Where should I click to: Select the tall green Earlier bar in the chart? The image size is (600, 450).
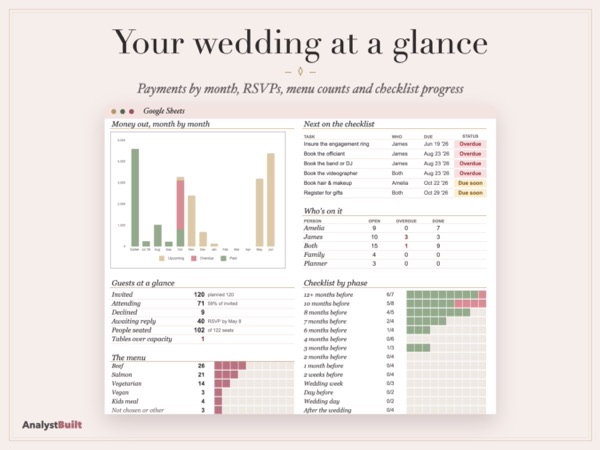coord(135,197)
